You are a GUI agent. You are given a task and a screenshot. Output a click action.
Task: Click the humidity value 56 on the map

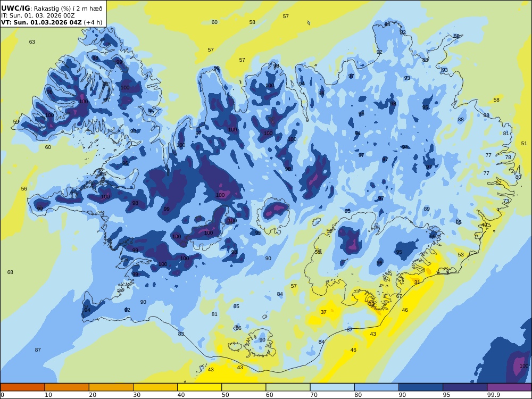point(24,189)
